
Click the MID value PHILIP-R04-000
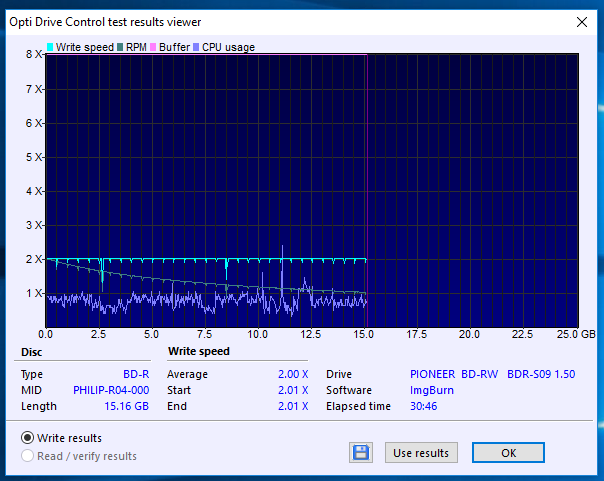point(111,390)
